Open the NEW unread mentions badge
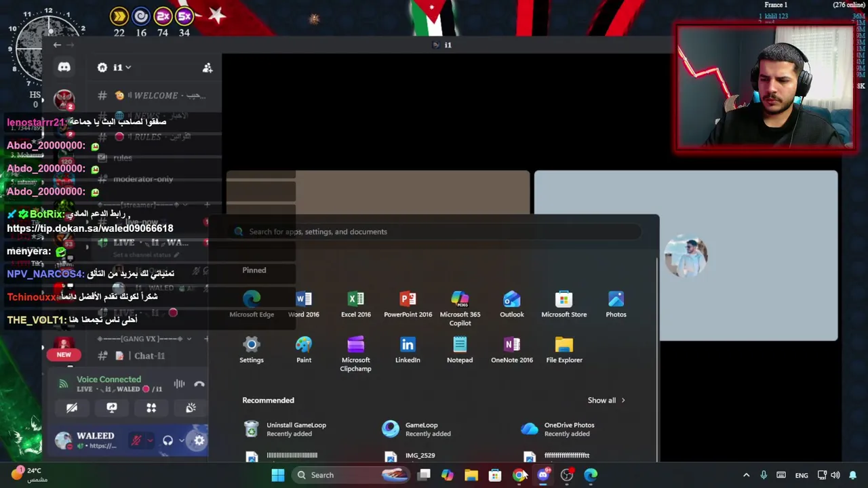Viewport: 868px width, 488px height. coord(64,354)
